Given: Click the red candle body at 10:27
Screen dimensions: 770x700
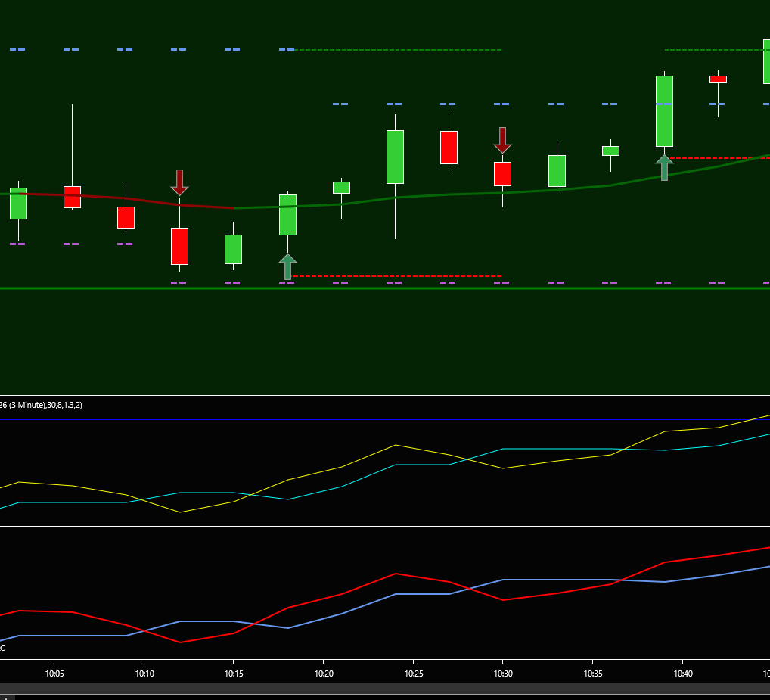Looking at the screenshot, I should click(x=449, y=147).
